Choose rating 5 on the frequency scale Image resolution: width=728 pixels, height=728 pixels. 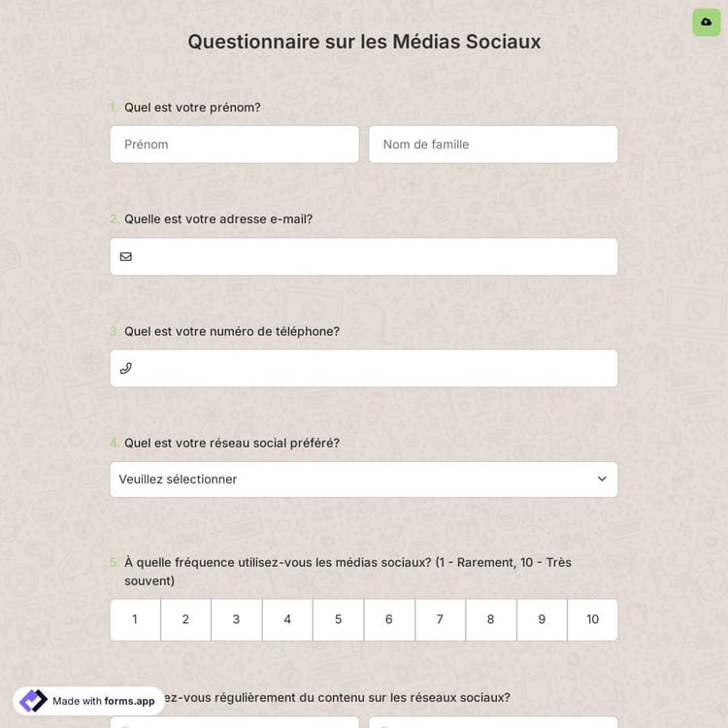(x=338, y=619)
